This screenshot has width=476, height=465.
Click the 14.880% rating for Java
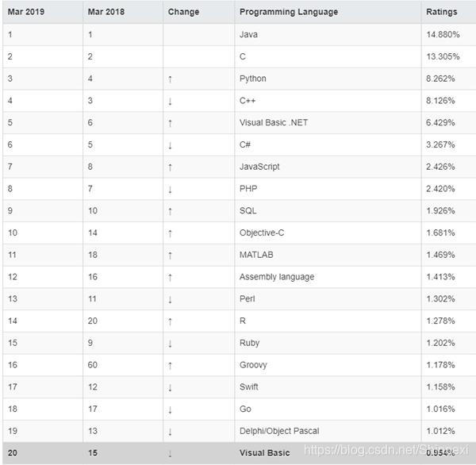(x=443, y=34)
